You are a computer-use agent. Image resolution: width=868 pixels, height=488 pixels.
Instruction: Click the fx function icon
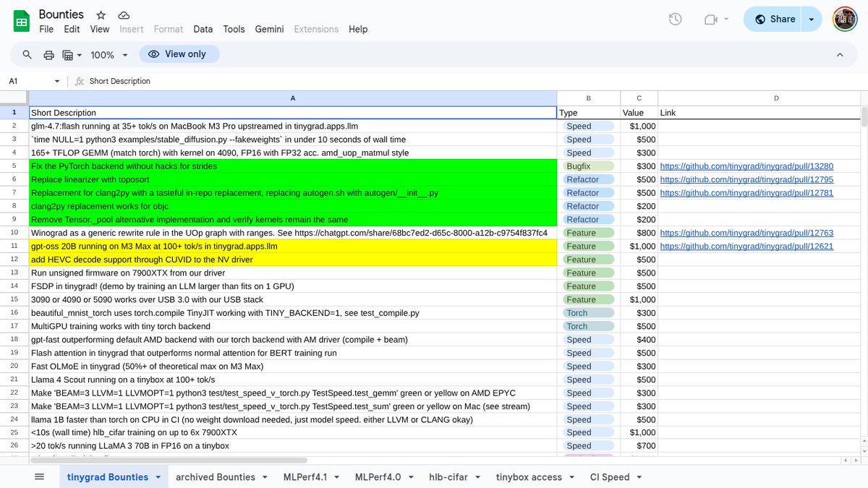(x=80, y=81)
